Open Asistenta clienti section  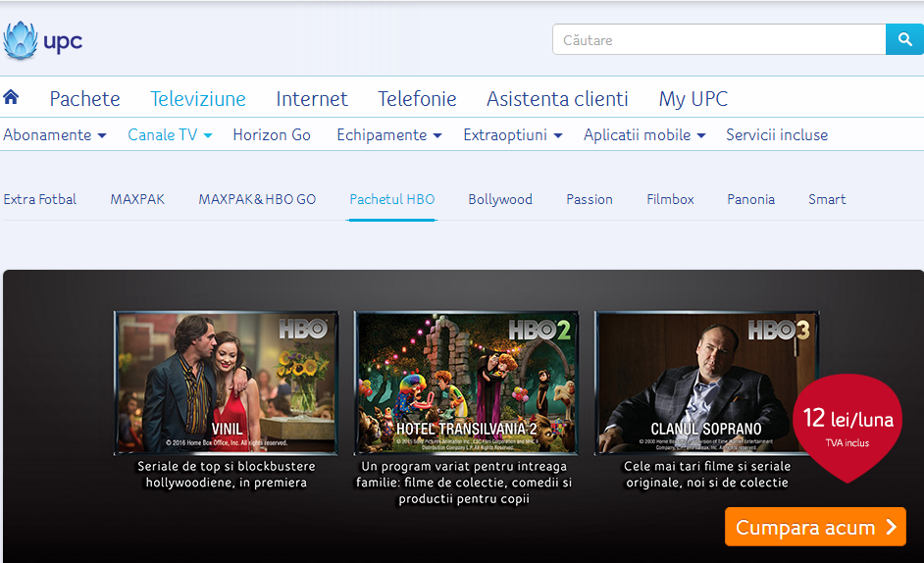[x=557, y=98]
